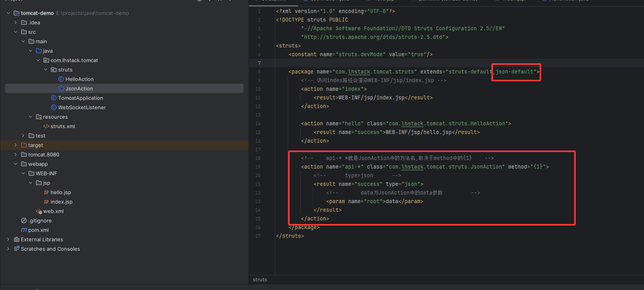
Task: Click the web.xml file icon
Action: [39, 211]
